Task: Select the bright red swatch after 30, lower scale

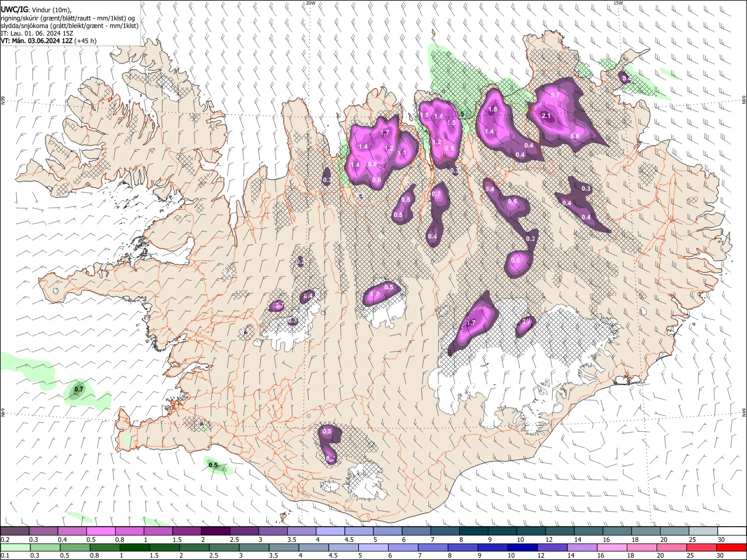Action: click(731, 547)
